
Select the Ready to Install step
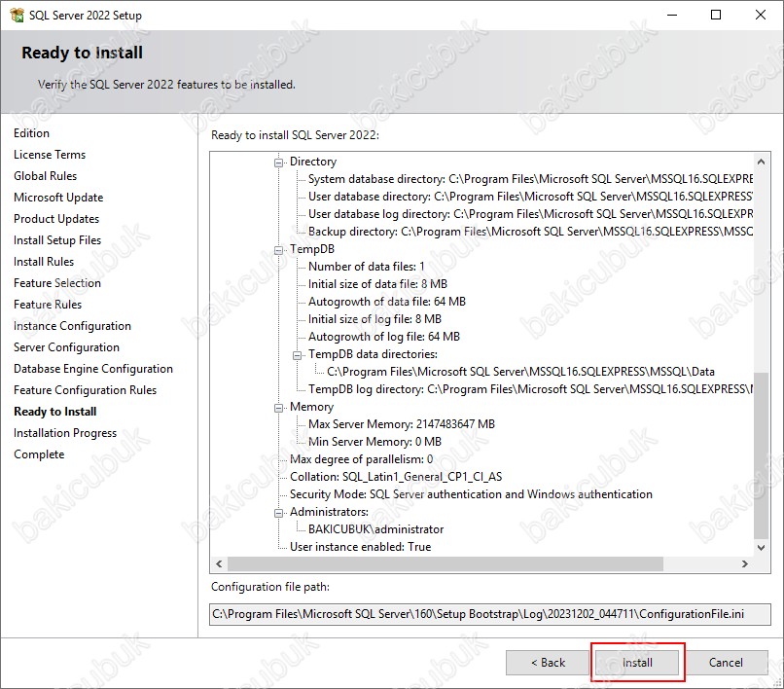click(x=55, y=412)
